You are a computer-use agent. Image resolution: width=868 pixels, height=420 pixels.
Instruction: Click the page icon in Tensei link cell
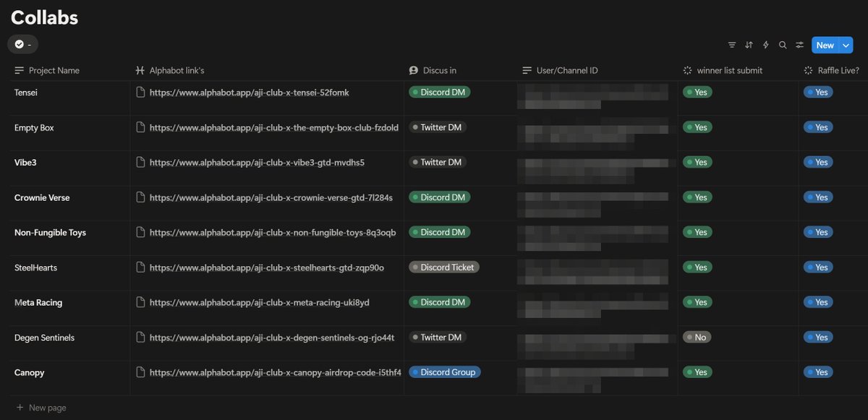[x=141, y=93]
